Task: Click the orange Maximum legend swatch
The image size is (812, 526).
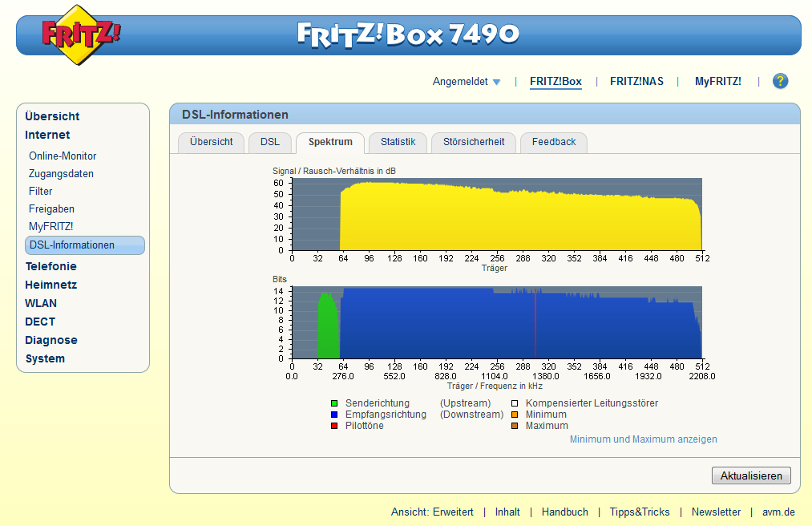Action: coord(515,426)
